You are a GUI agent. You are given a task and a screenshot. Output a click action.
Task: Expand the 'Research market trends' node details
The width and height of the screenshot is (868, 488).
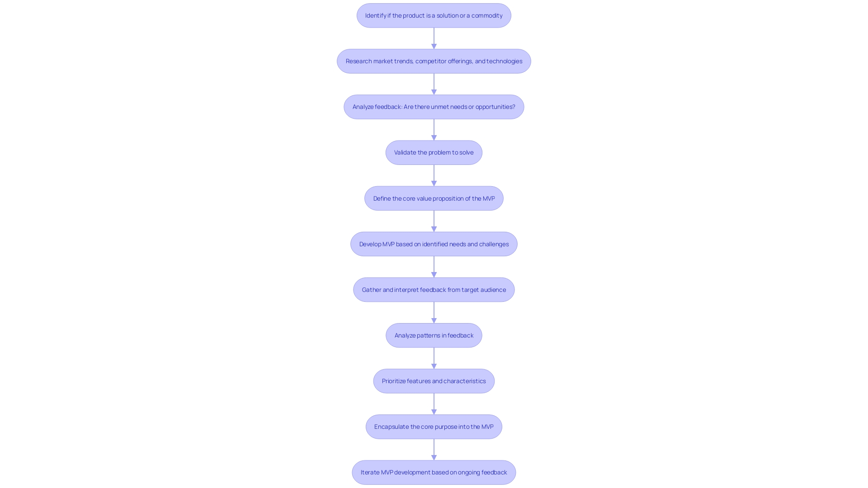(434, 61)
